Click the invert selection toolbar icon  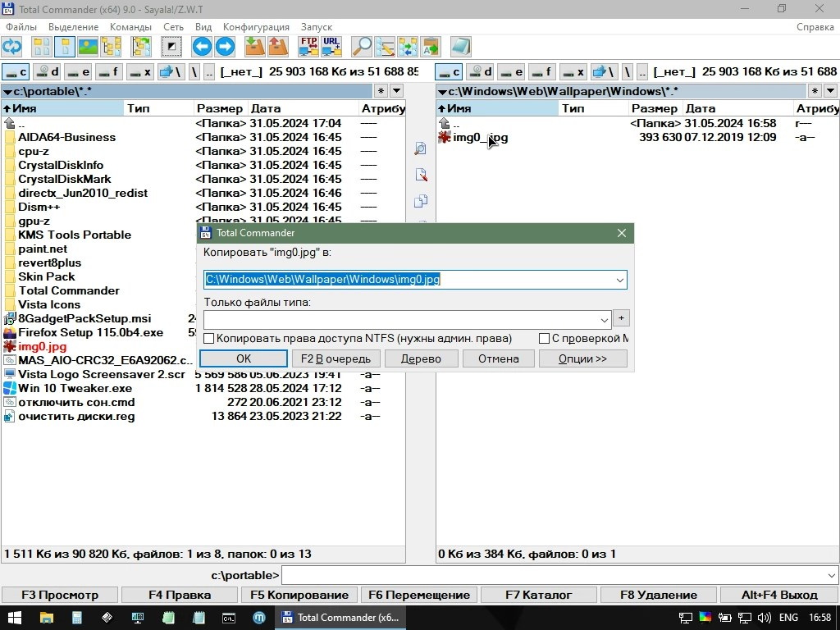point(171,47)
